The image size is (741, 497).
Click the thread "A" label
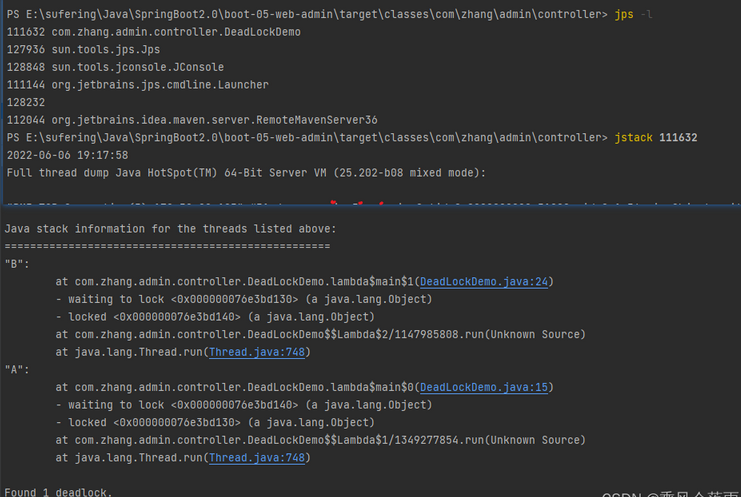[17, 370]
